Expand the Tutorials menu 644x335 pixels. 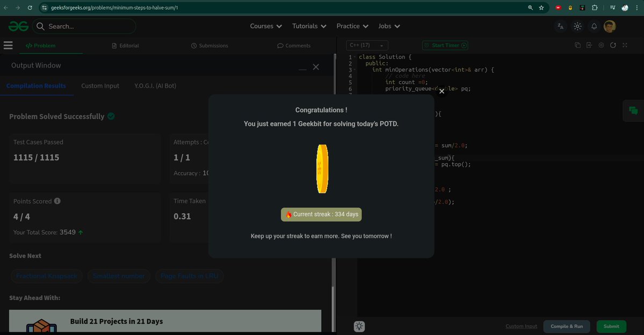pos(309,26)
